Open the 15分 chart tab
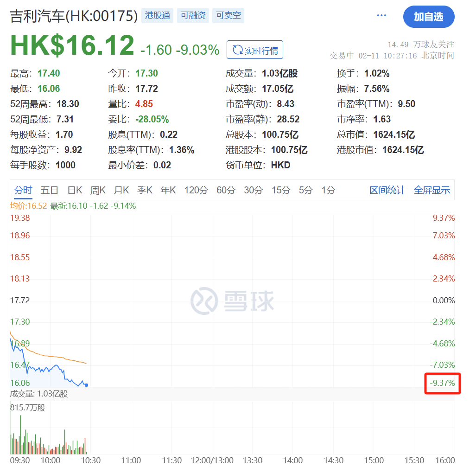Viewport: 476px width, 473px height. (281, 190)
